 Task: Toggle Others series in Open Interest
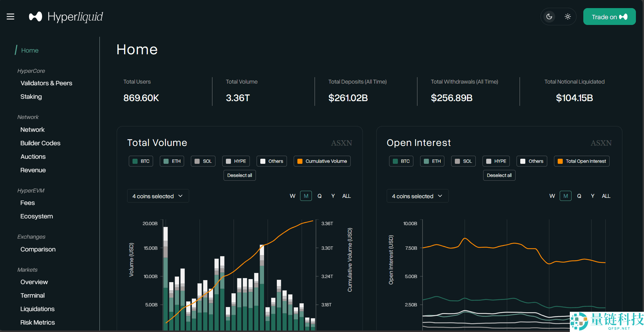[x=532, y=161]
